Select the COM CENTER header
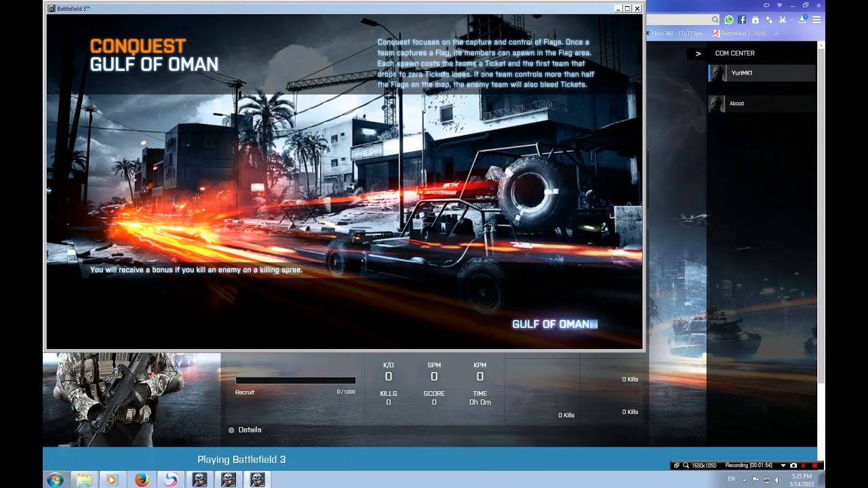The image size is (868, 488). tap(734, 53)
